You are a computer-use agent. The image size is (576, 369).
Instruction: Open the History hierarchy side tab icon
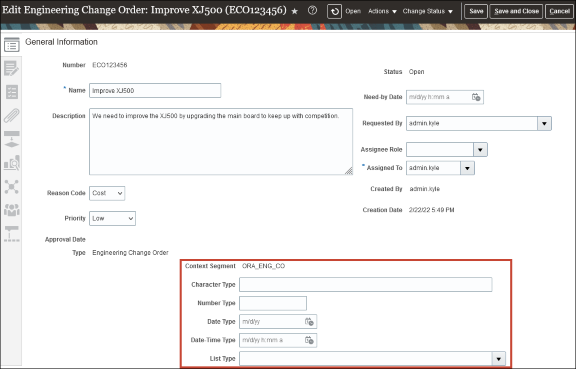click(12, 234)
